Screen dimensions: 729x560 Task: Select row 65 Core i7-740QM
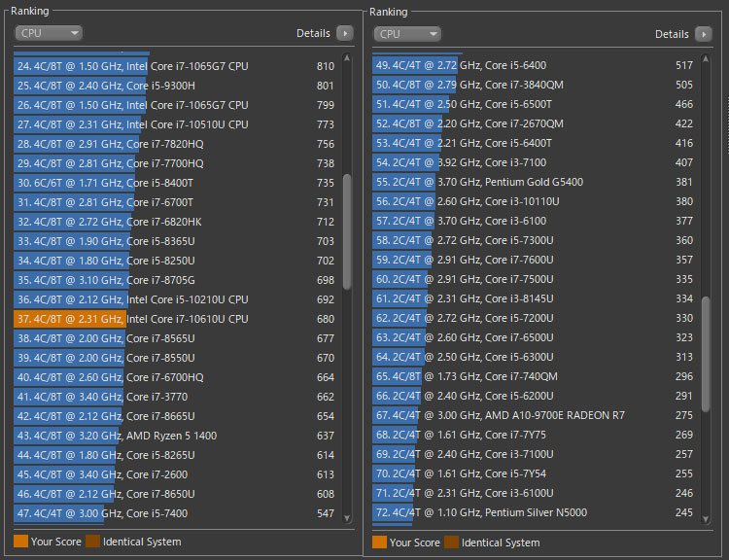pos(535,376)
